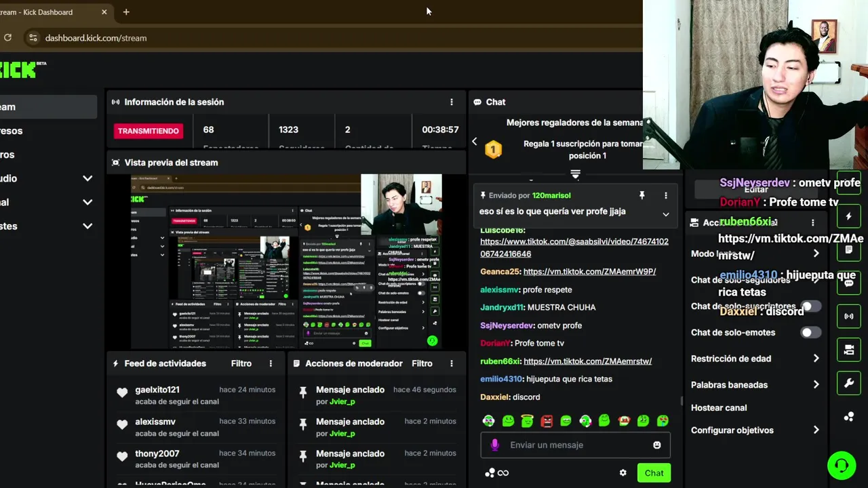Screen dimensions: 868x488
Task: Toggle Chat de solo-suscriptores switch
Action: click(x=811, y=306)
